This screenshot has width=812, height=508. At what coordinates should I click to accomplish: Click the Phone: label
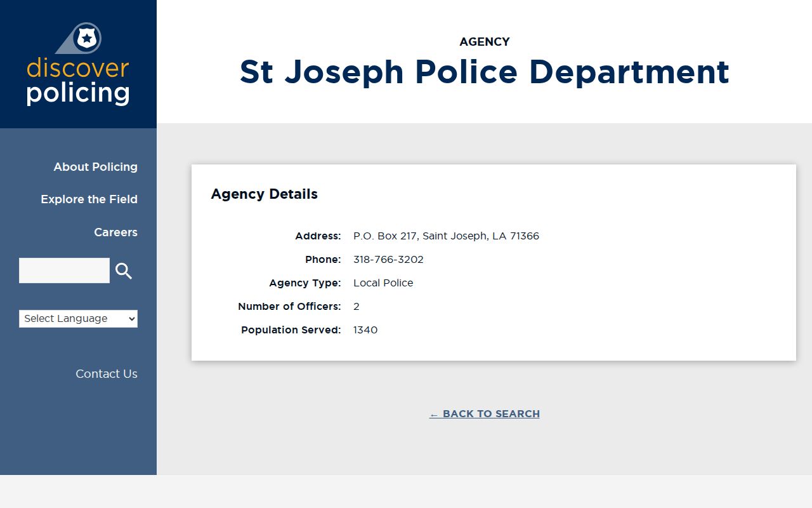click(323, 260)
